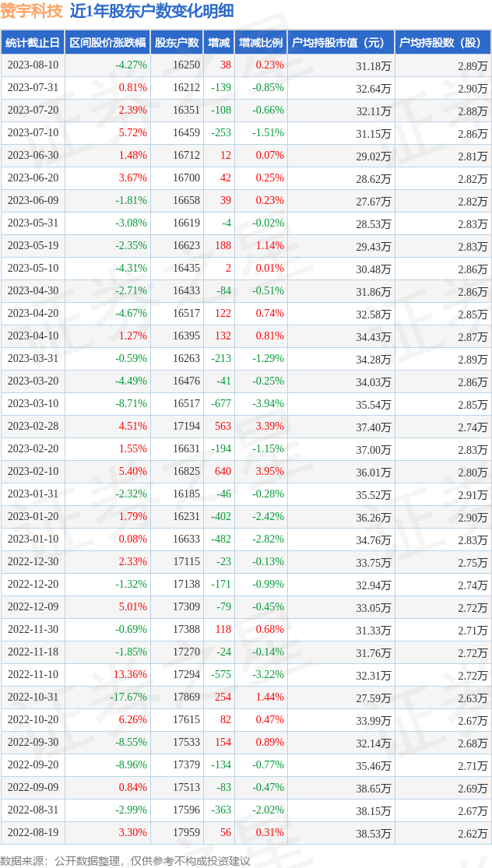Image resolution: width=492 pixels, height=868 pixels.
Task: Click the date cell 2022-08-19
Action: [x=33, y=832]
